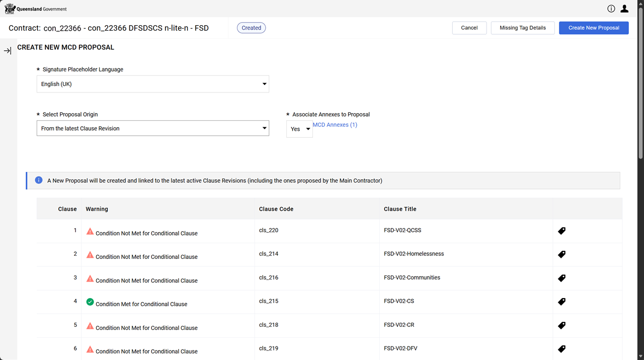Click the Clause Code column header
The image size is (644, 360).
click(276, 209)
